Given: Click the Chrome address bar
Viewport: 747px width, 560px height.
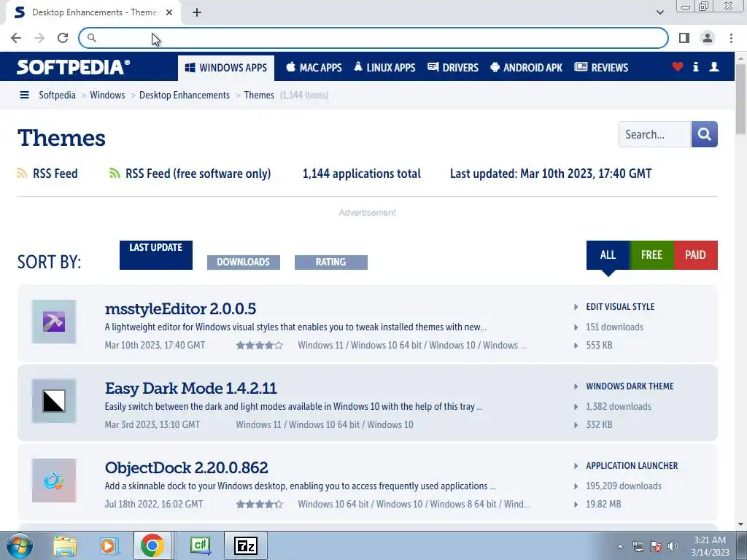Looking at the screenshot, I should pos(373,38).
